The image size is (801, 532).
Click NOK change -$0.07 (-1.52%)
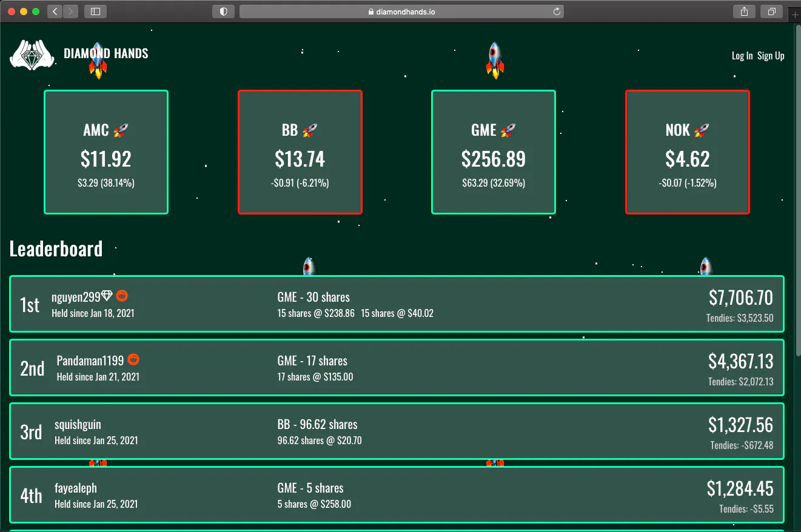(688, 182)
